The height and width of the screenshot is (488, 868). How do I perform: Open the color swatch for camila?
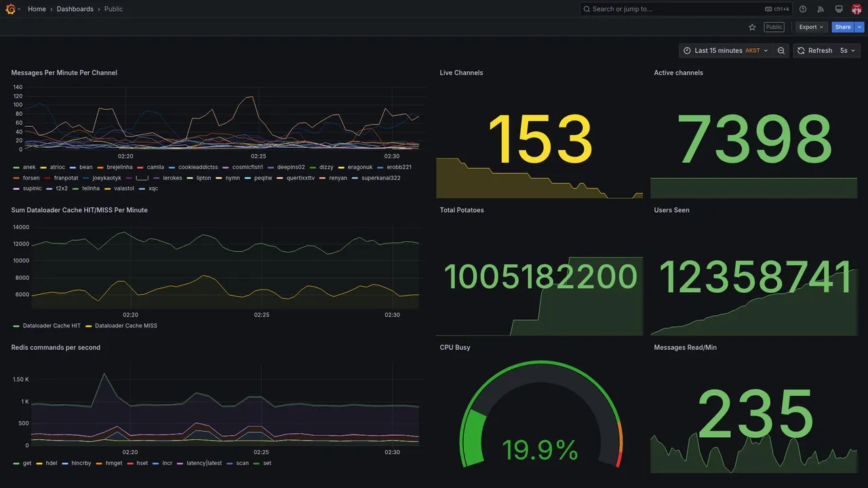(x=140, y=167)
